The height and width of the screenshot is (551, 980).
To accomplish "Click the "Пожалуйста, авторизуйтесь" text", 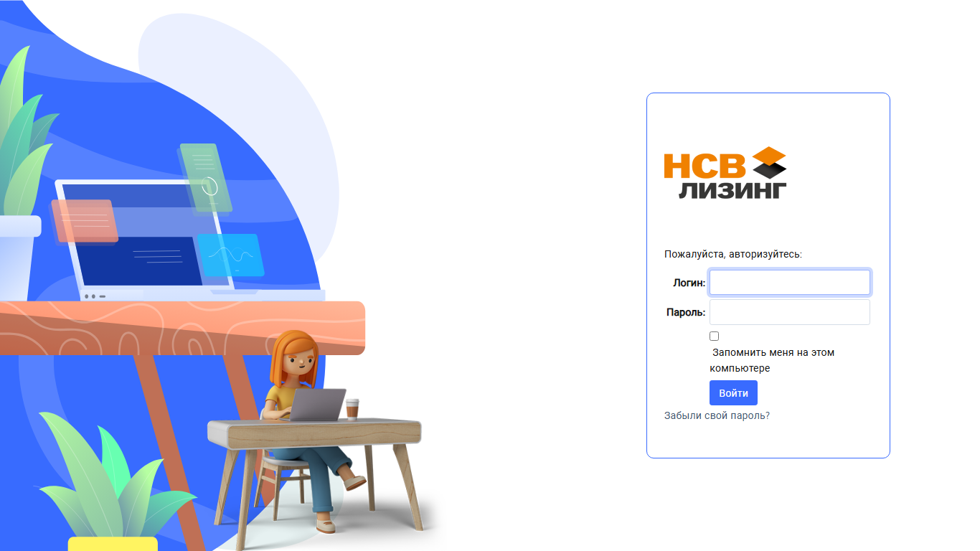I will (x=733, y=254).
